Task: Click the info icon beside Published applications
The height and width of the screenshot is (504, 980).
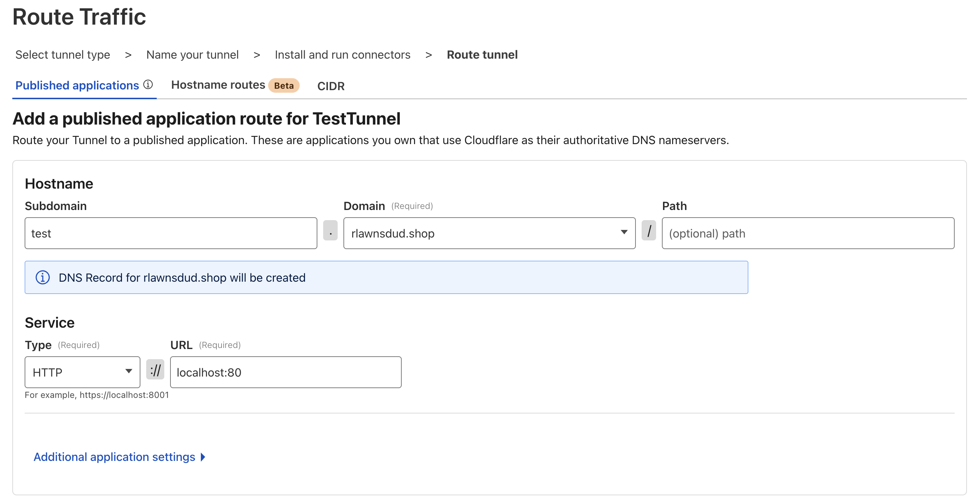Action: tap(148, 84)
